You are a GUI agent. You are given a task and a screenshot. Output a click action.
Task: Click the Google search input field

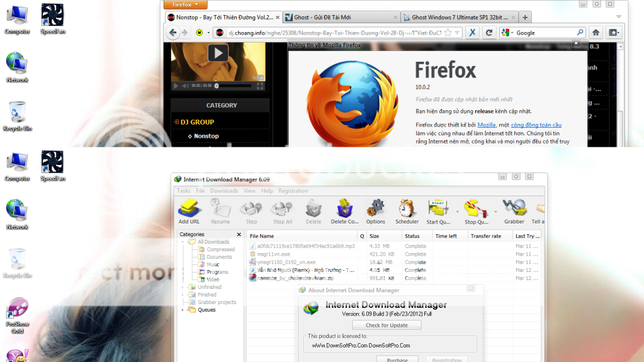coord(545,33)
